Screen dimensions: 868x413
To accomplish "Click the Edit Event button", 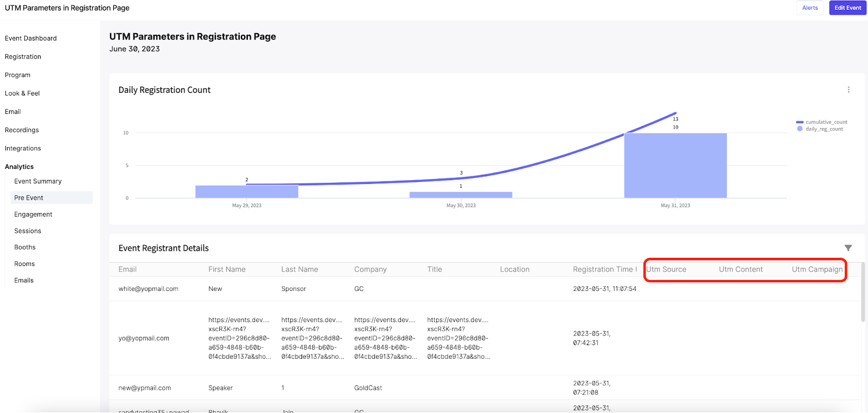I will [x=847, y=8].
